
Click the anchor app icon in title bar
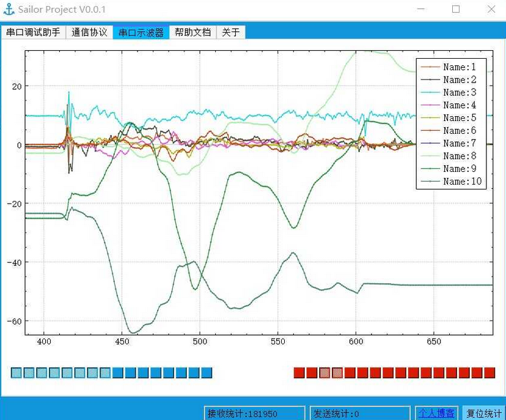pyautogui.click(x=9, y=9)
